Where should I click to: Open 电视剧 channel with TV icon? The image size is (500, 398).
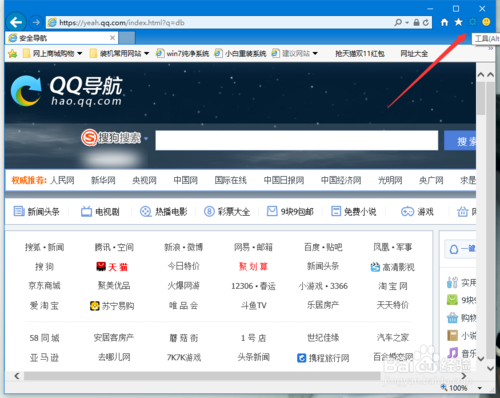(100, 211)
